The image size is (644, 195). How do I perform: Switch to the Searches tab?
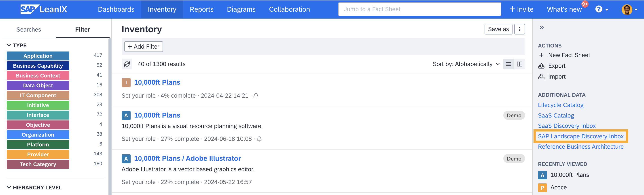(x=29, y=30)
